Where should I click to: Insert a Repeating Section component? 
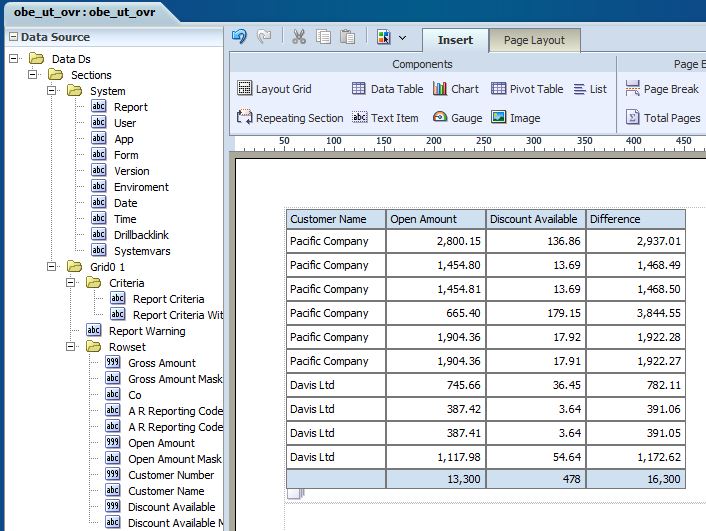[290, 118]
